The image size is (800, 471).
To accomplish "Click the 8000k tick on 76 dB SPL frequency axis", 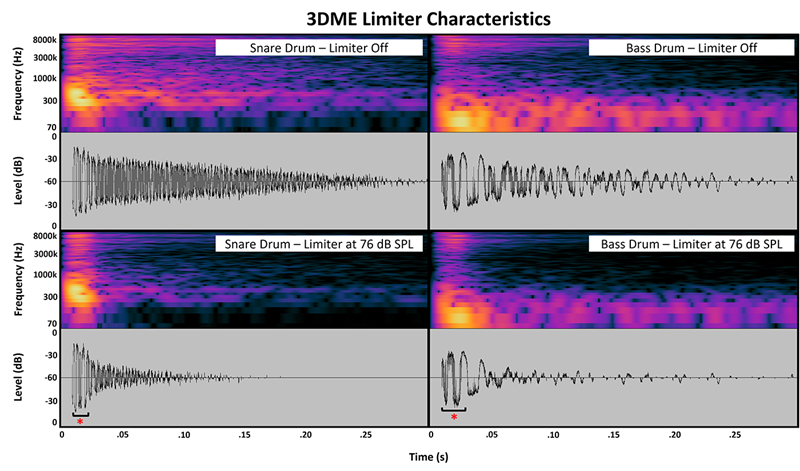I will point(45,236).
